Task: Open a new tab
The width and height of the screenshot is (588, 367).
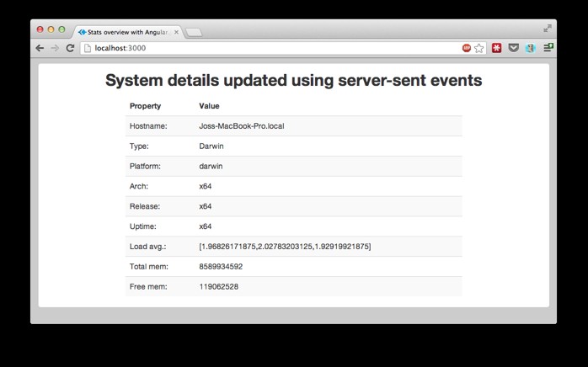Action: tap(193, 33)
